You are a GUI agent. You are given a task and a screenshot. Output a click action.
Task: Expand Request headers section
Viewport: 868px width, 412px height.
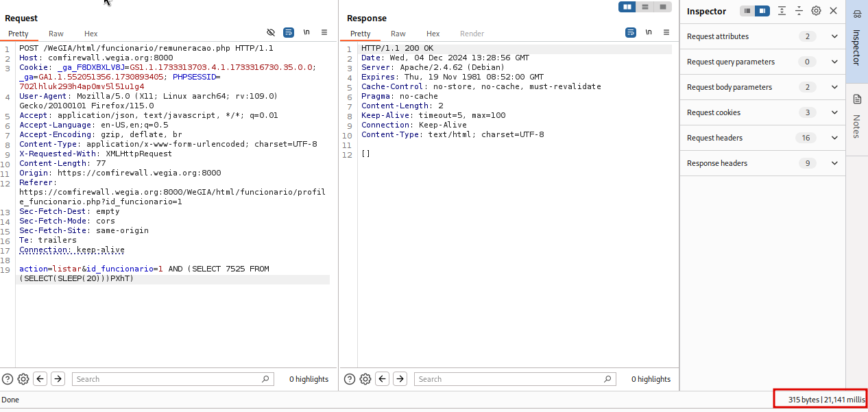coord(762,138)
